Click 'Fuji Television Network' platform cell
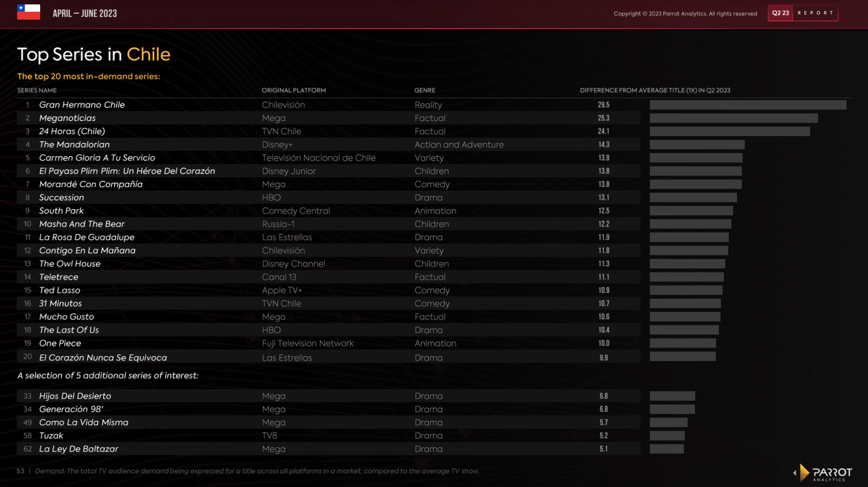Screen dimensions: 868x487 pos(308,343)
